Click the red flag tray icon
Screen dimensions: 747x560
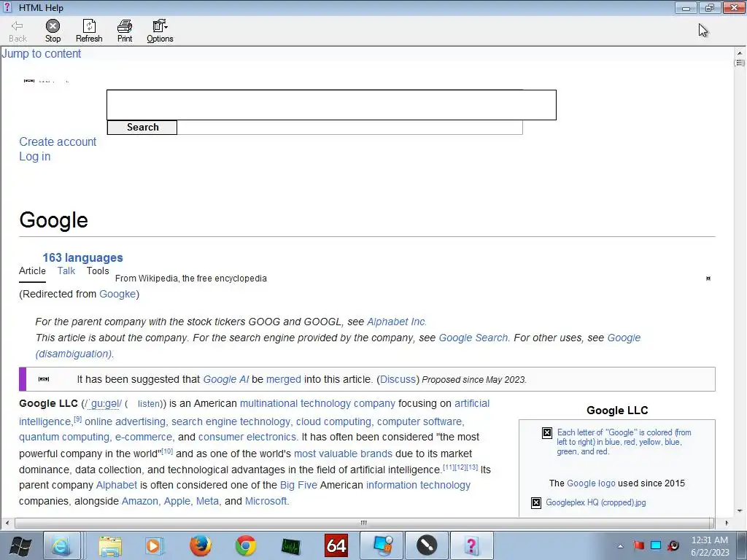click(638, 545)
